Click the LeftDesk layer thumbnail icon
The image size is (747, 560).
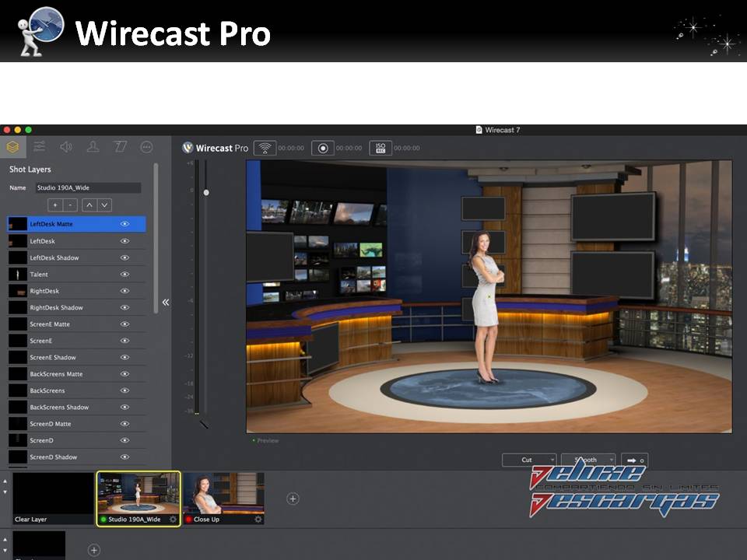pos(18,241)
